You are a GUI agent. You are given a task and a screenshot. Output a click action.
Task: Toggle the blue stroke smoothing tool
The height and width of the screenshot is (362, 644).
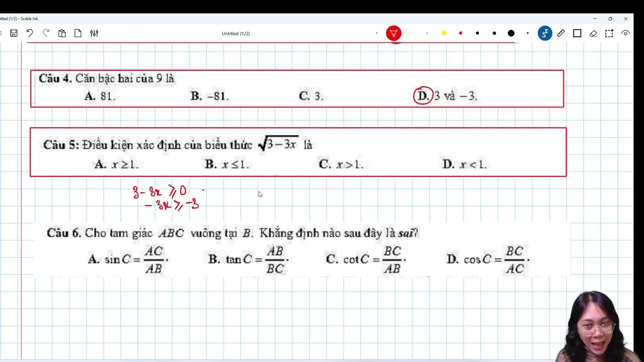coord(545,33)
